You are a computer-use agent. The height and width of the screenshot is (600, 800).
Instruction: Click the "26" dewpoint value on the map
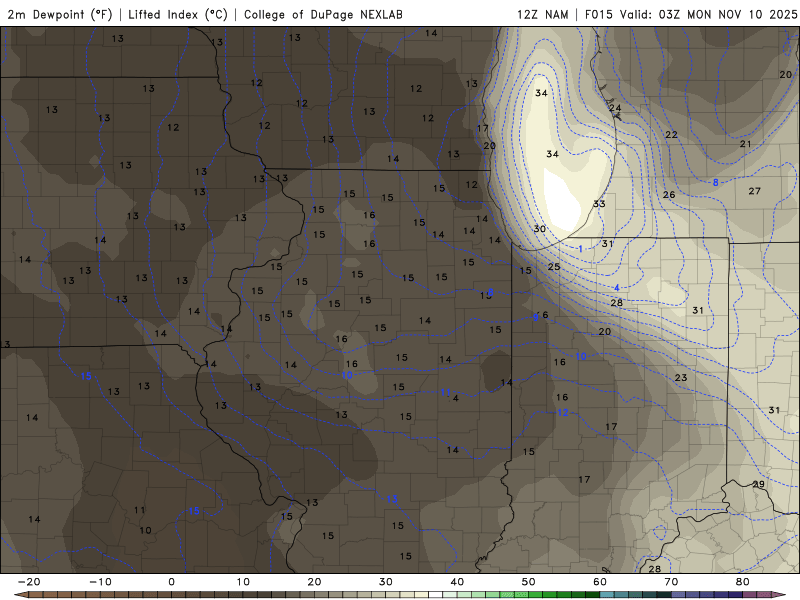pos(669,194)
